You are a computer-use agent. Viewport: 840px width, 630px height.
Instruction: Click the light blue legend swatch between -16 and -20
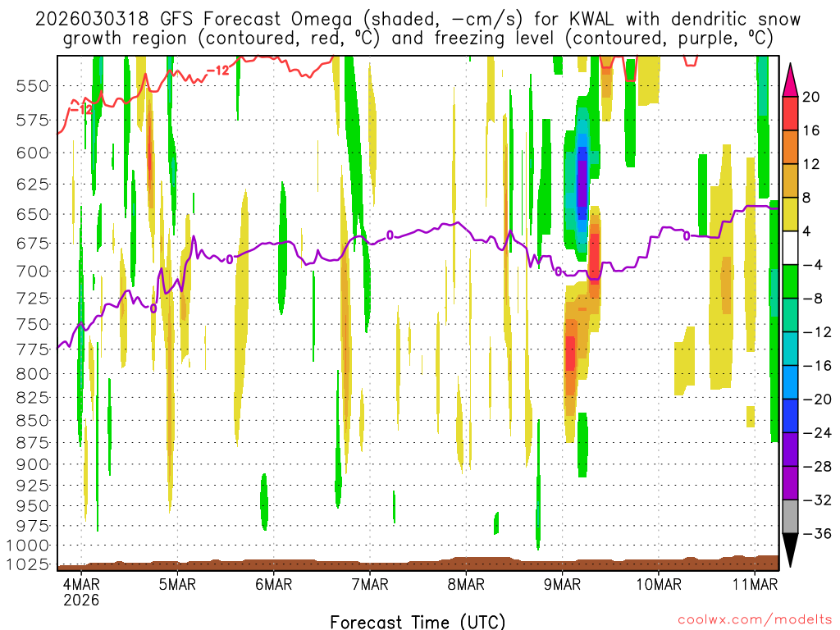pos(790,382)
